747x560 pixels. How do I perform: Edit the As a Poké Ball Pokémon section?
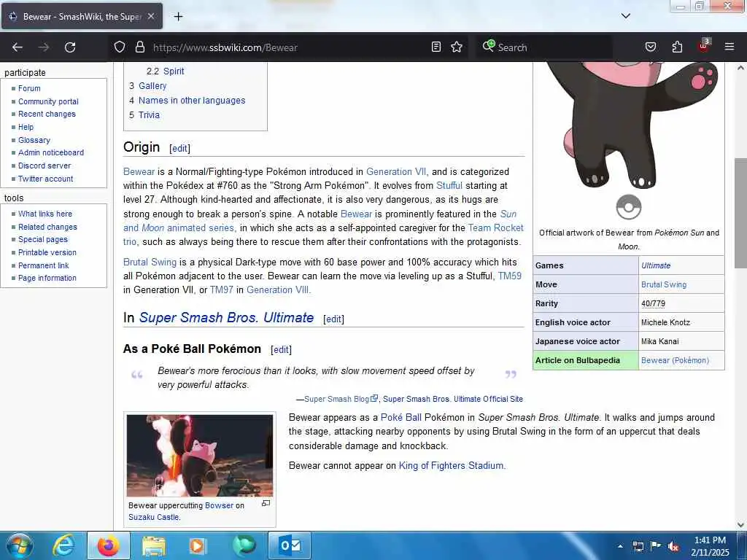(281, 349)
